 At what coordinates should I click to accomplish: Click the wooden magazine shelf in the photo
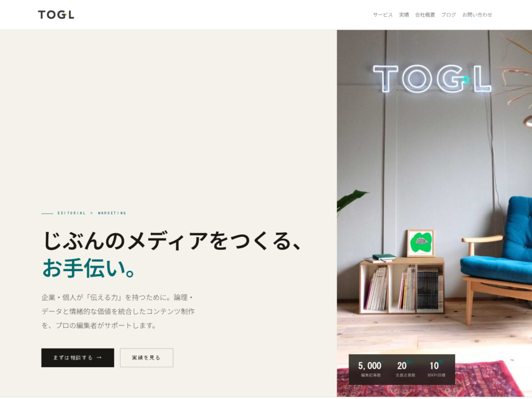pyautogui.click(x=402, y=286)
